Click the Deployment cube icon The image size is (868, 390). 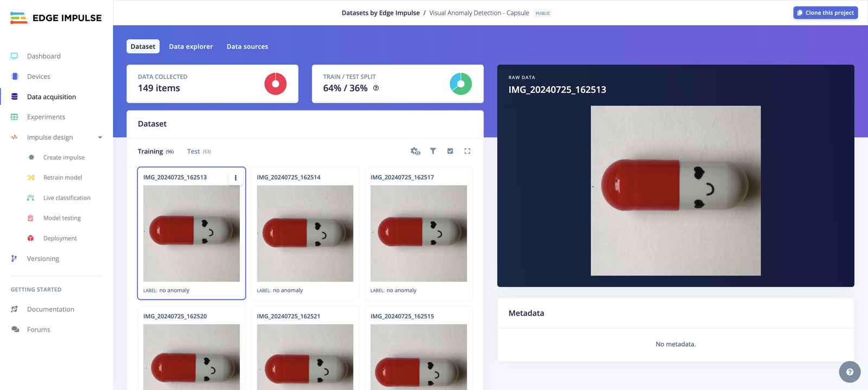(30, 238)
